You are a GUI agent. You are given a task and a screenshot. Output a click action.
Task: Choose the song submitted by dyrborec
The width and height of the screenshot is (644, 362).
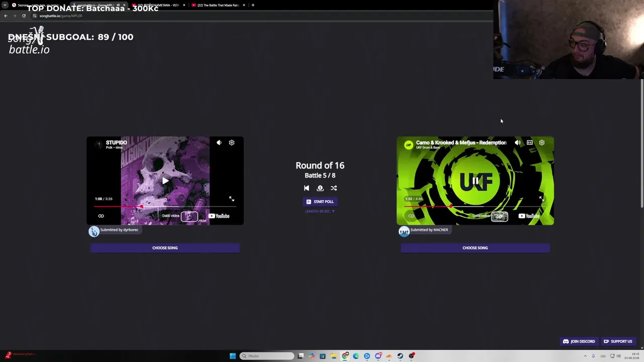[165, 248]
